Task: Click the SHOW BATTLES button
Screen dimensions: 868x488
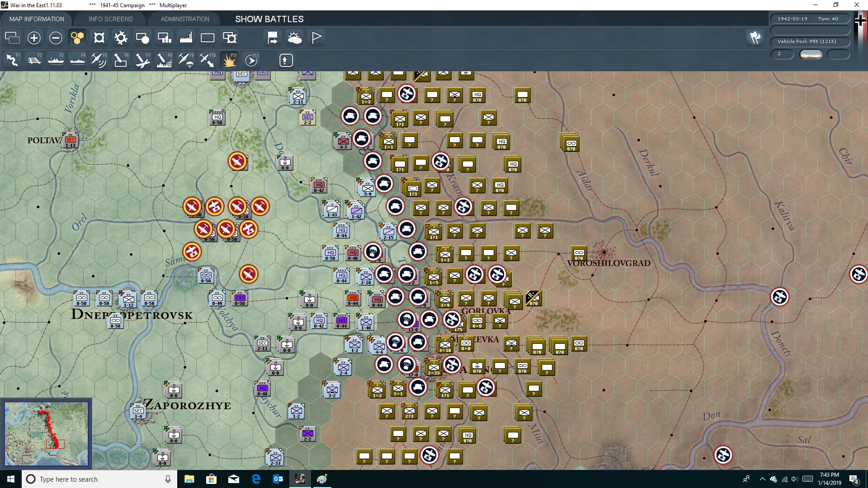Action: (x=269, y=19)
